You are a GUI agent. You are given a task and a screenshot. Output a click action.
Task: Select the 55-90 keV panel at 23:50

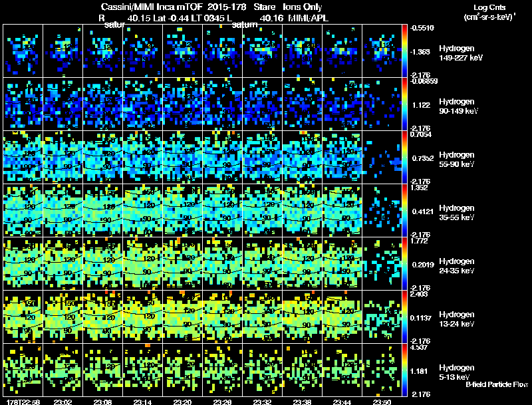tap(382, 158)
